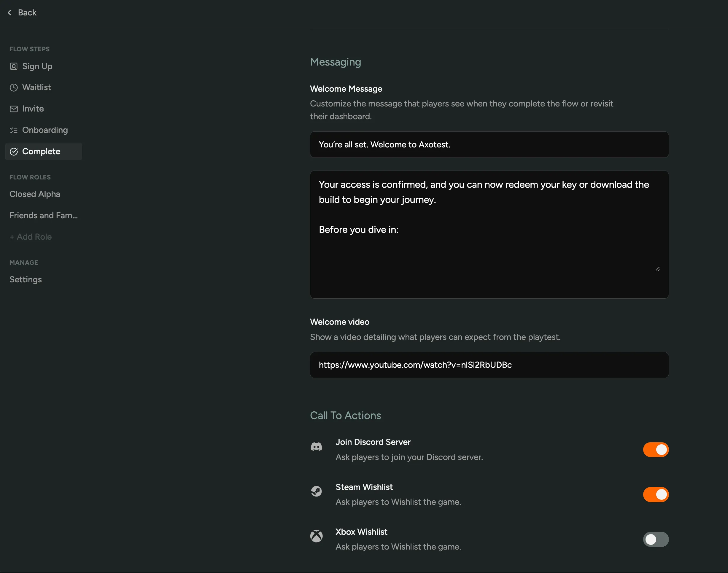This screenshot has width=728, height=573.
Task: Click the welcome message title field
Action: [x=489, y=145]
